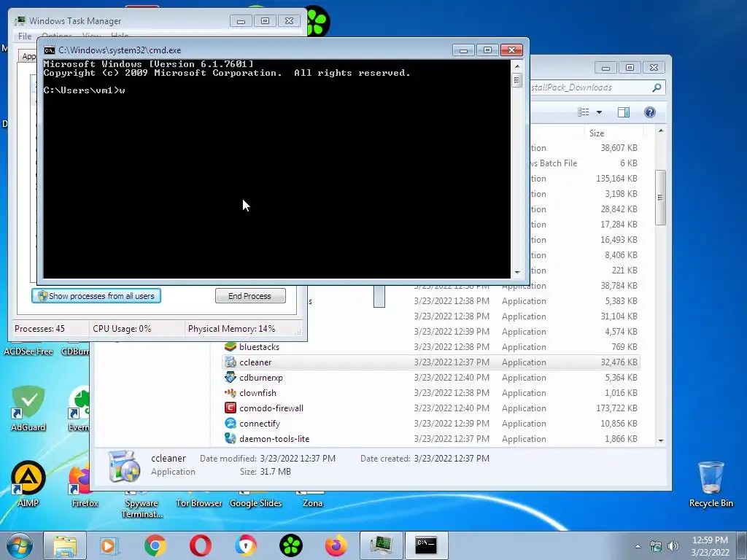This screenshot has height=560, width=747.
Task: Click the connectify file icon
Action: (x=231, y=424)
